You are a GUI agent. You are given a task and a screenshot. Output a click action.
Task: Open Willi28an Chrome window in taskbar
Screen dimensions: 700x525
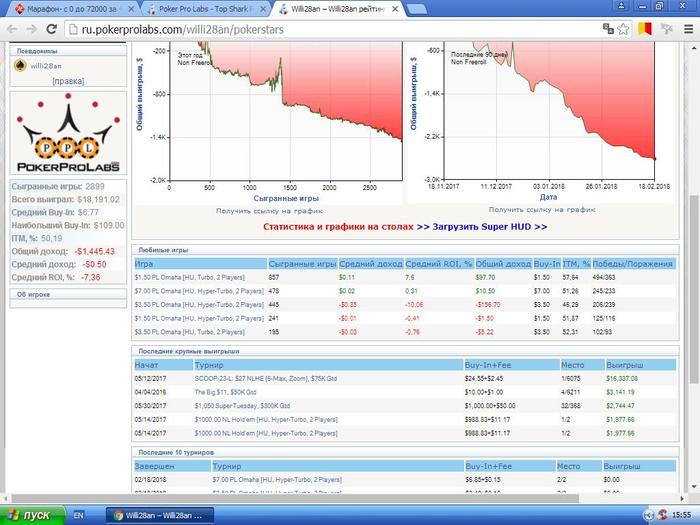[160, 515]
